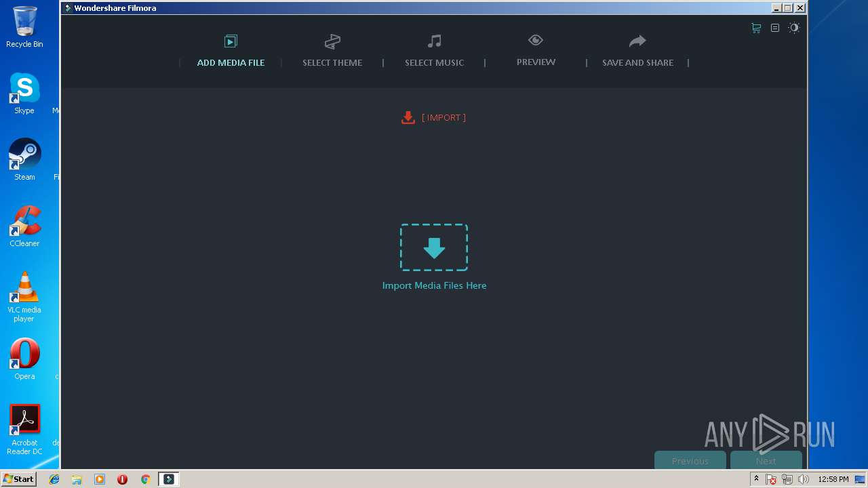The image size is (868, 488).
Task: Open the Windows Start menu
Action: pyautogui.click(x=18, y=479)
